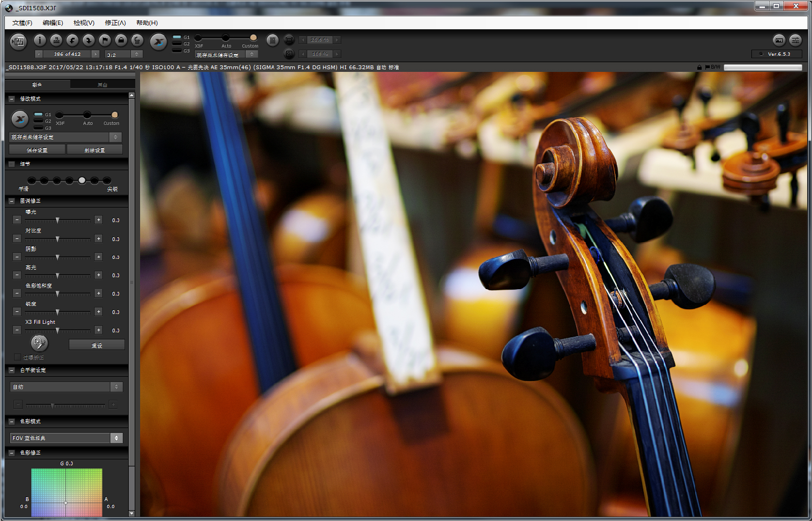Open the 3:2 aspect ratio dropdown
Screen dimensions: 812x521
tap(123, 54)
